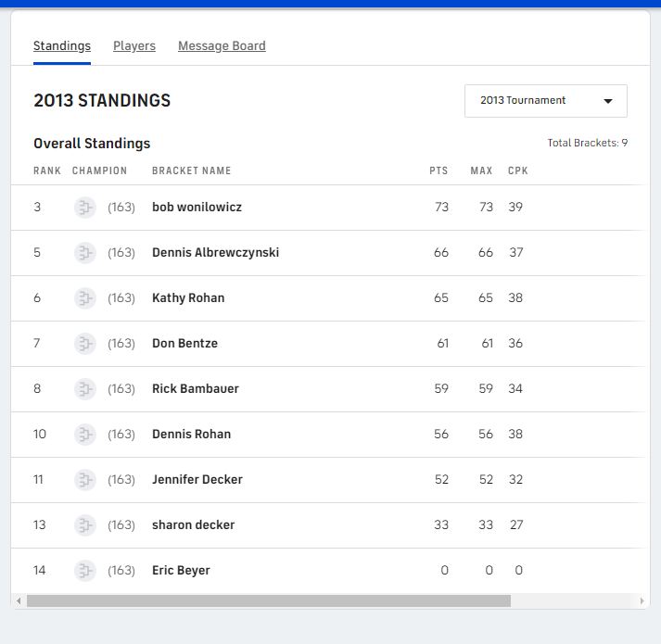View Jennifer Decker's bracket entry

pos(197,480)
